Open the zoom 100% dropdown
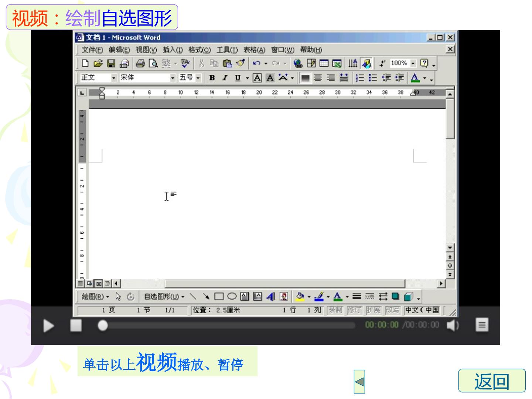This screenshot has width=532, height=399. (x=413, y=64)
